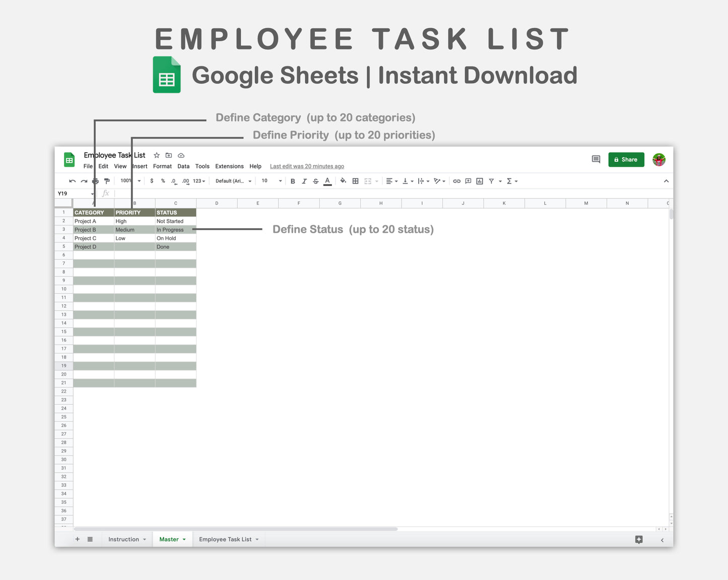The image size is (728, 580).
Task: Open the functions (sigma) icon
Action: pyautogui.click(x=510, y=181)
